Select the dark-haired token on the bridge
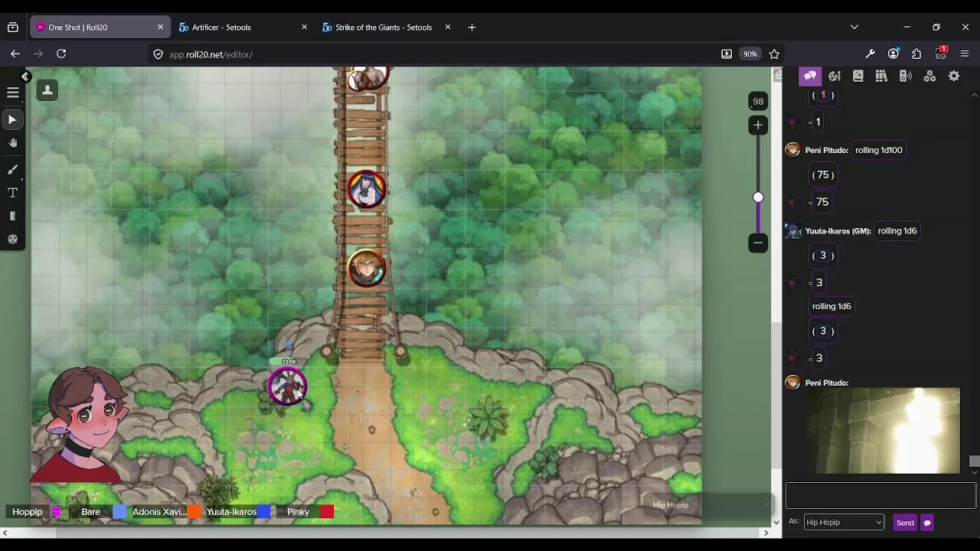980x551 pixels. coord(367,189)
